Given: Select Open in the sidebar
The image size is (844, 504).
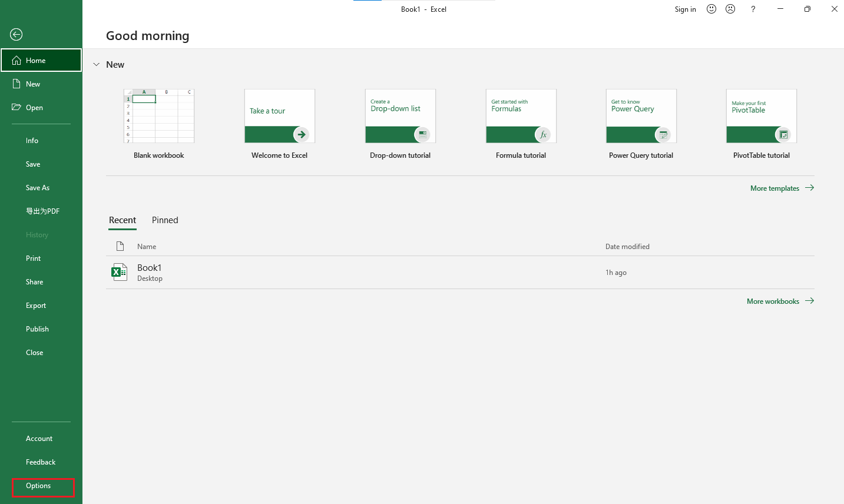Looking at the screenshot, I should point(41,108).
